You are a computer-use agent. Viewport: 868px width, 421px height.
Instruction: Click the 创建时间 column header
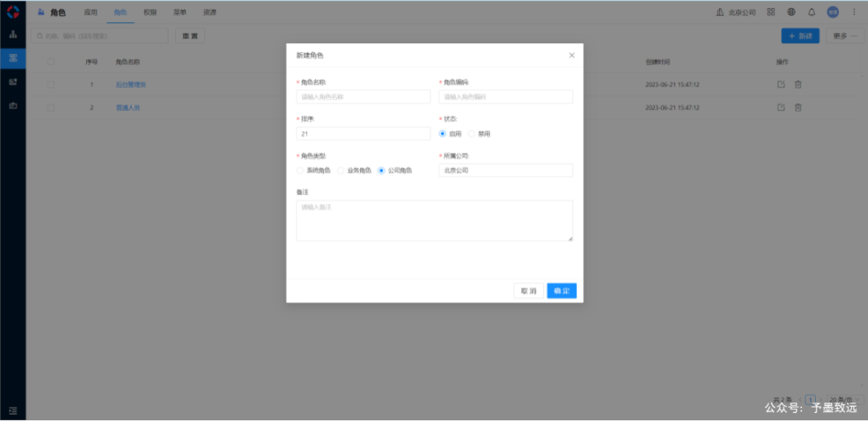(x=657, y=61)
